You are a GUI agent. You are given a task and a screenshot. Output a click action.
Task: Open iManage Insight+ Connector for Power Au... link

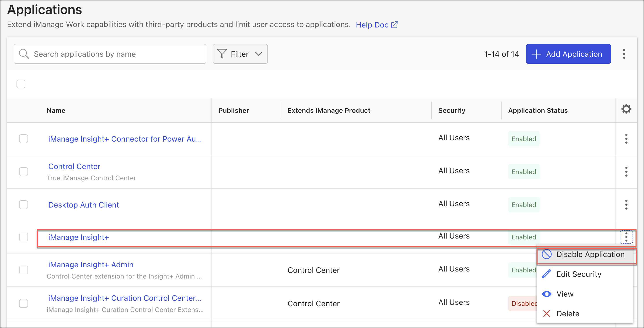click(125, 139)
